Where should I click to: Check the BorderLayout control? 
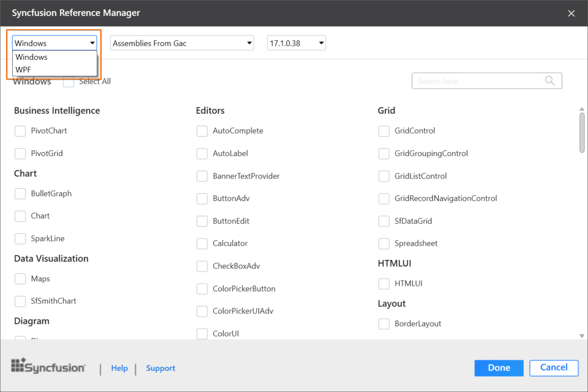point(384,324)
